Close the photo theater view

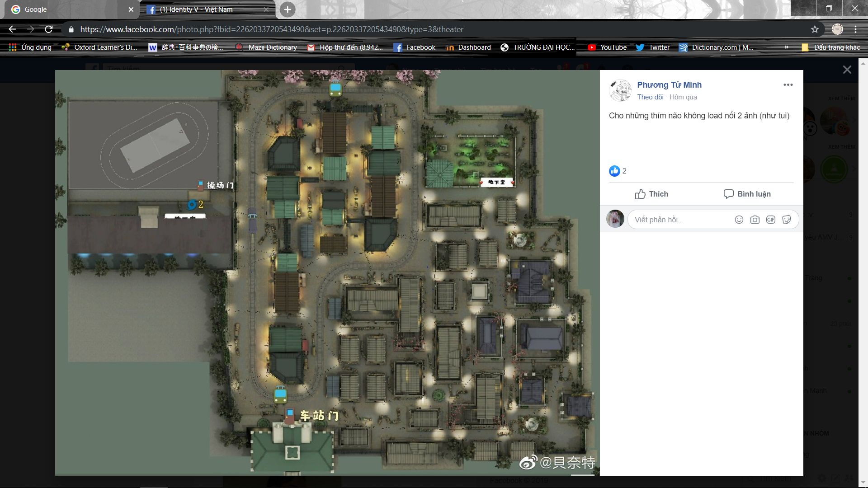pyautogui.click(x=847, y=70)
